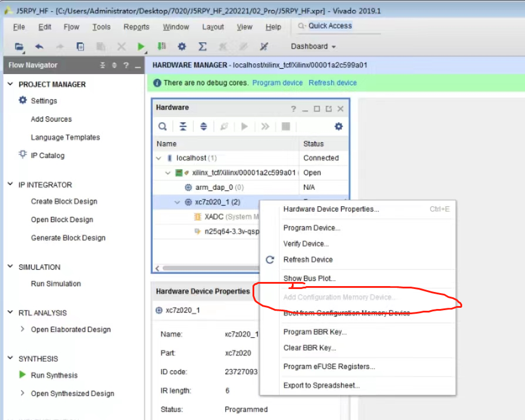
Task: Click Generate Block Design in Flow Navigator
Action: (x=68, y=238)
